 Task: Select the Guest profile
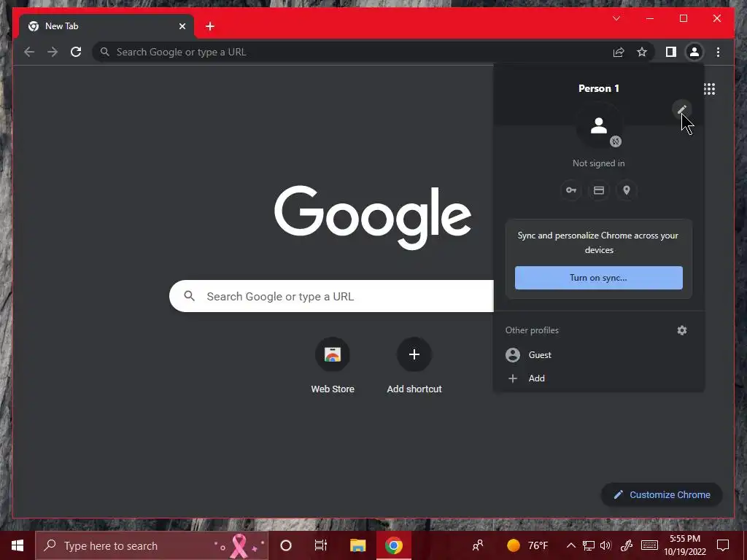click(x=599, y=355)
